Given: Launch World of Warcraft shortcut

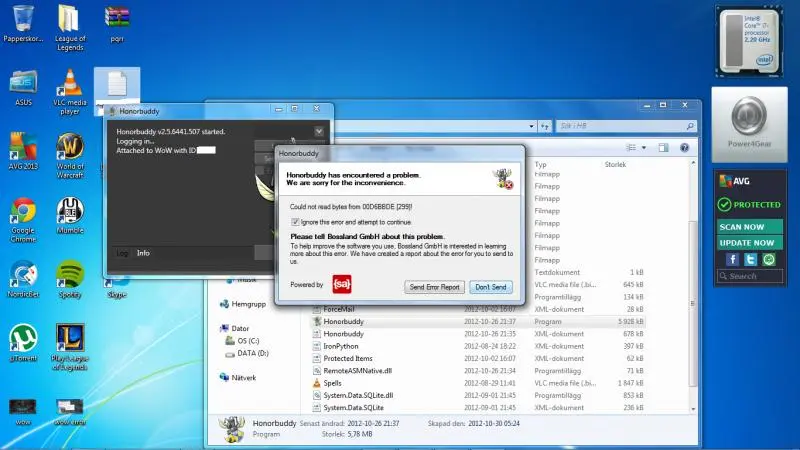Looking at the screenshot, I should pos(69,156).
